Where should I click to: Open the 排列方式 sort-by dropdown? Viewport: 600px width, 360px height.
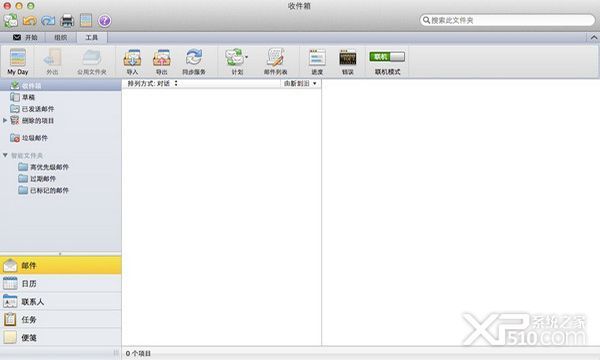(152, 83)
